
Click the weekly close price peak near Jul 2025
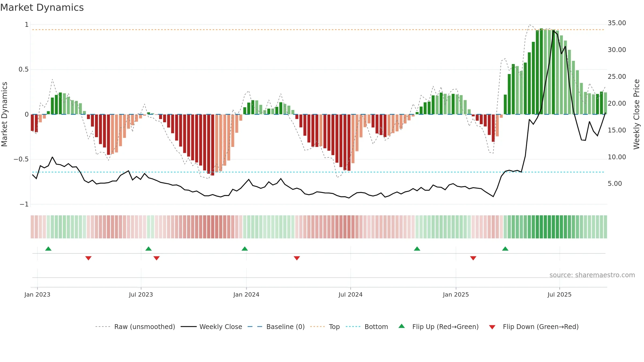(x=553, y=31)
